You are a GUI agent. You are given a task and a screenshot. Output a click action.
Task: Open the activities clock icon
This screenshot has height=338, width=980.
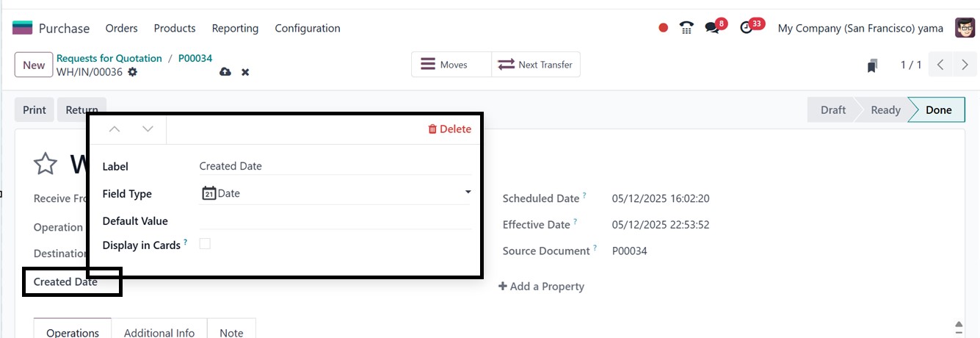pos(747,28)
